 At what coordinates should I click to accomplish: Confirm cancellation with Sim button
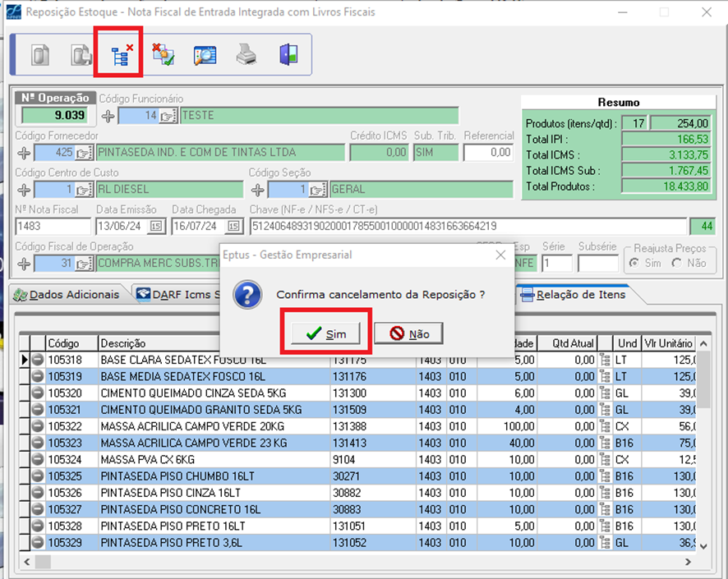[x=325, y=333]
